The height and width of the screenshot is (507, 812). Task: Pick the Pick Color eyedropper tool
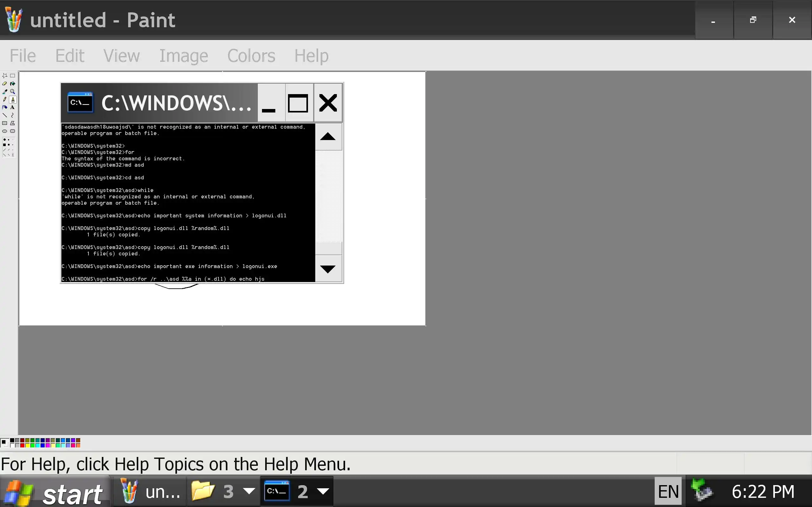click(5, 92)
